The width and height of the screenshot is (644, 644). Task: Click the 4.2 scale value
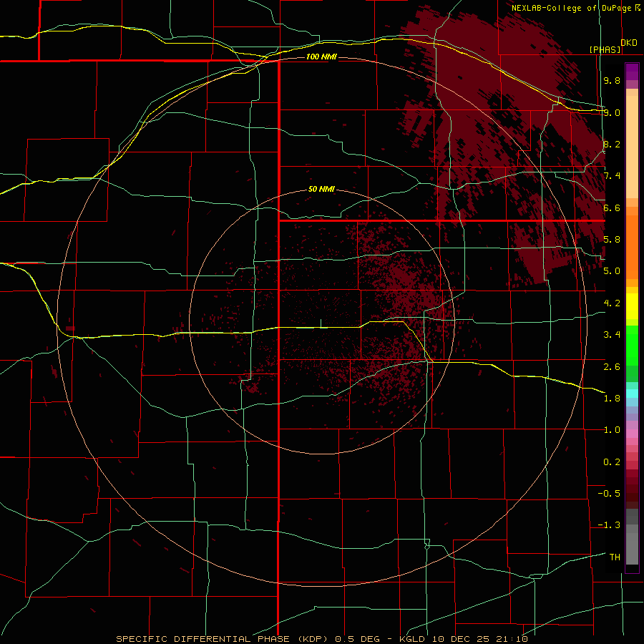point(612,303)
